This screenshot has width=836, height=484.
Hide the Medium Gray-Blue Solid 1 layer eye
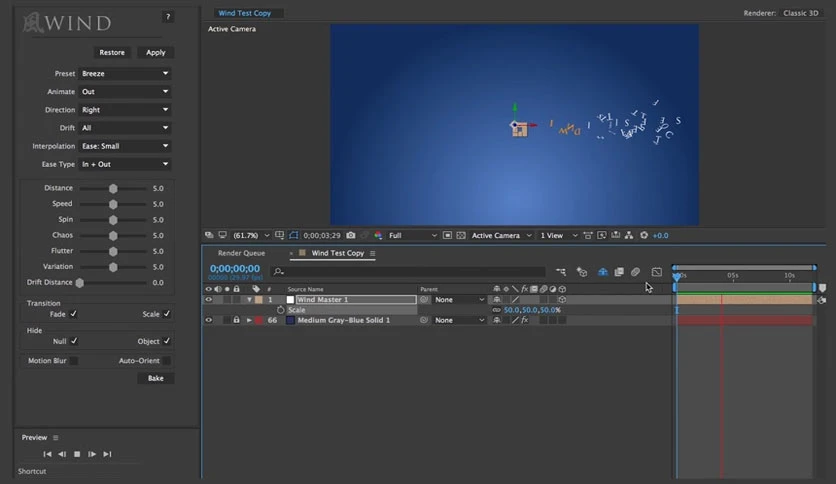[x=208, y=320]
